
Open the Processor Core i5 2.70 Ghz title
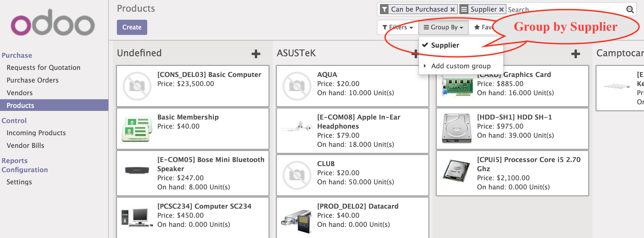(529, 164)
